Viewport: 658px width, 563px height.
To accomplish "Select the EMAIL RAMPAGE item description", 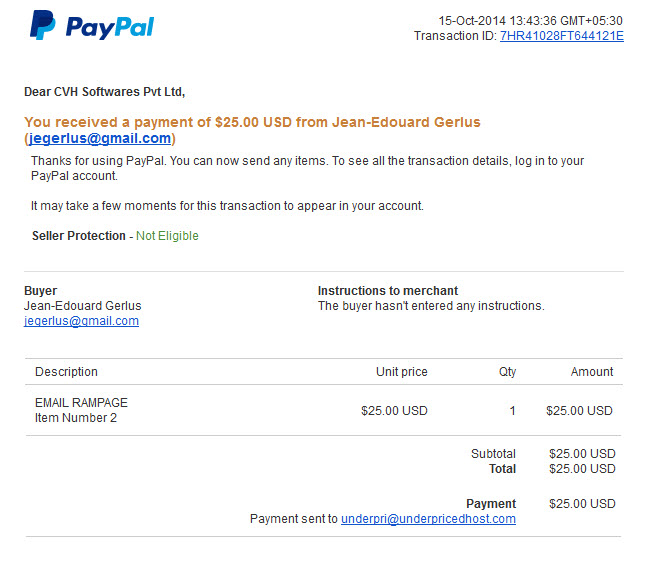I will pos(81,403).
